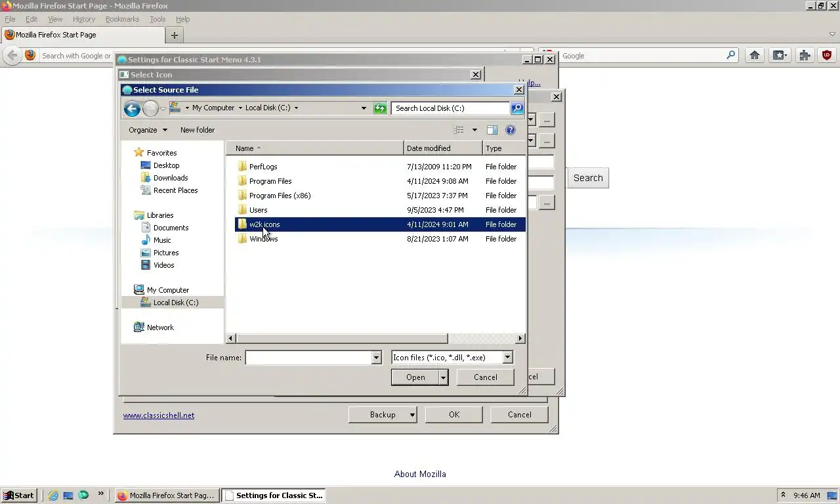Image resolution: width=840 pixels, height=504 pixels.
Task: Expand the address bar history dropdown
Action: pos(364,108)
